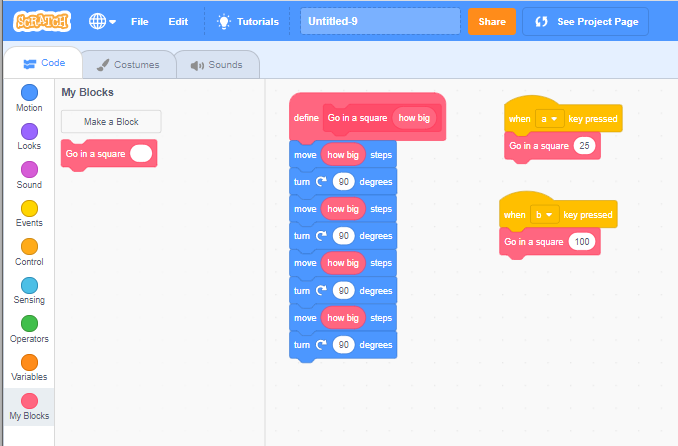Click See Project Page button
This screenshot has height=446, width=678.
click(586, 21)
